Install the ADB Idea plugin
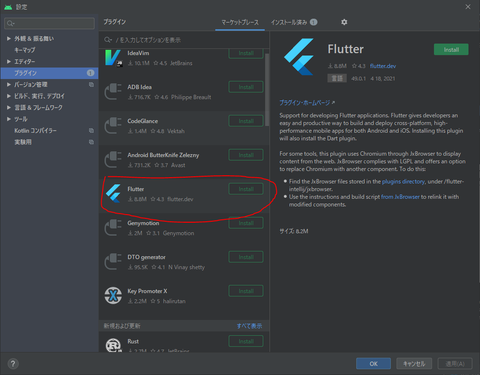Viewport: 480px width, 375px height. pos(246,87)
